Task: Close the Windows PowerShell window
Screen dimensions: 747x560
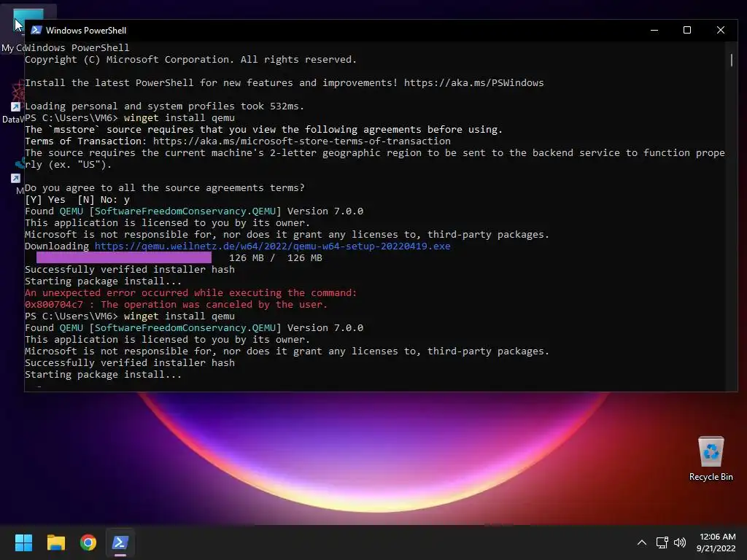Action: coord(720,30)
